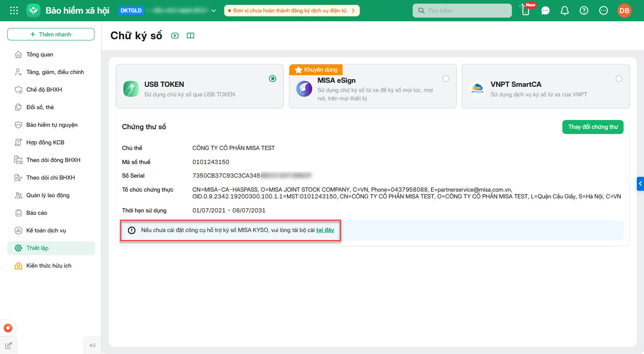Click the MISA eSign feather logo

(304, 89)
